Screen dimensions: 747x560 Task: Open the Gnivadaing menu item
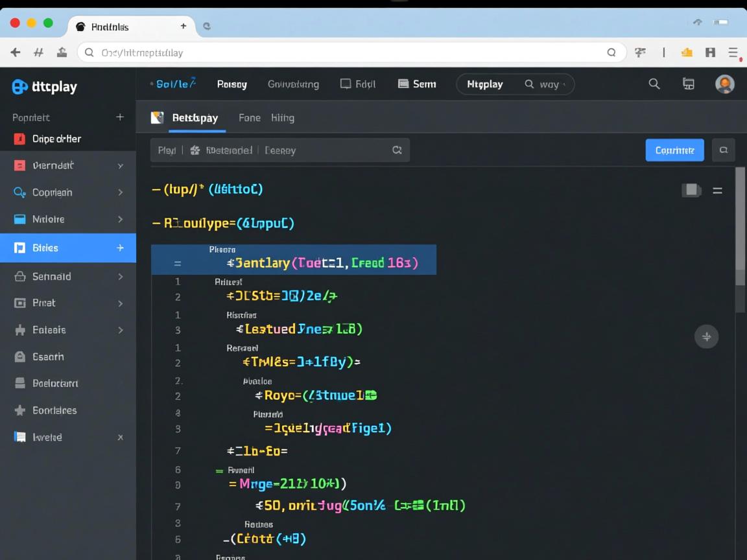293,84
